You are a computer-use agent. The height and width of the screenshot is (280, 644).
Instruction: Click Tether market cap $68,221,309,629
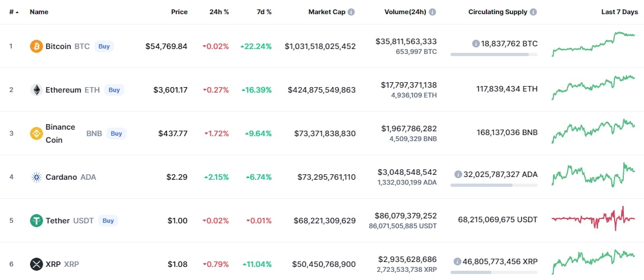pos(325,221)
